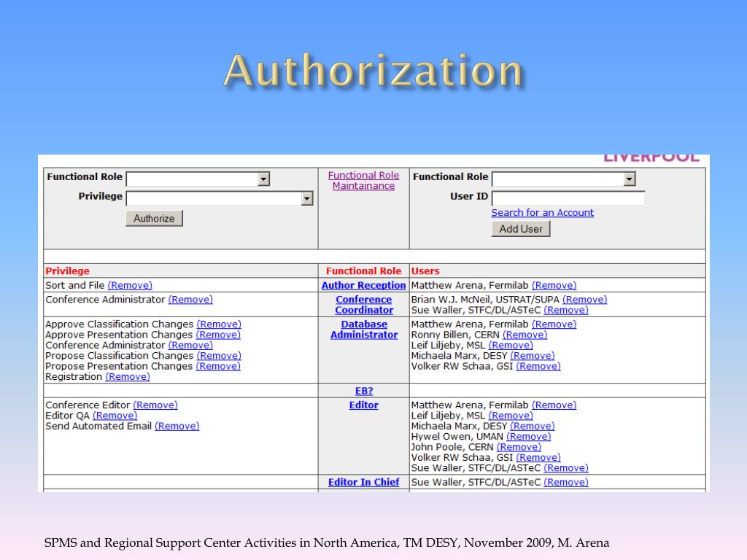
Task: Open the Privilege dropdown
Action: click(x=220, y=198)
